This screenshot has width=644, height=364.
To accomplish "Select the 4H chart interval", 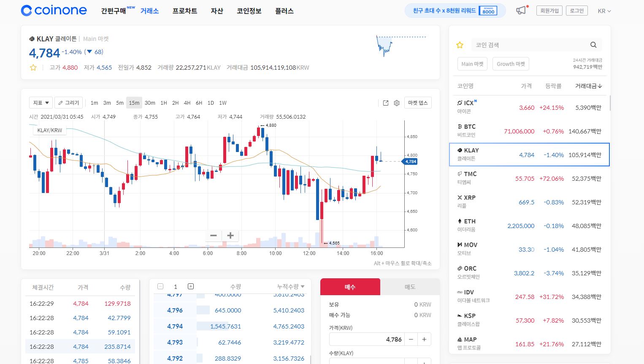I will point(187,103).
